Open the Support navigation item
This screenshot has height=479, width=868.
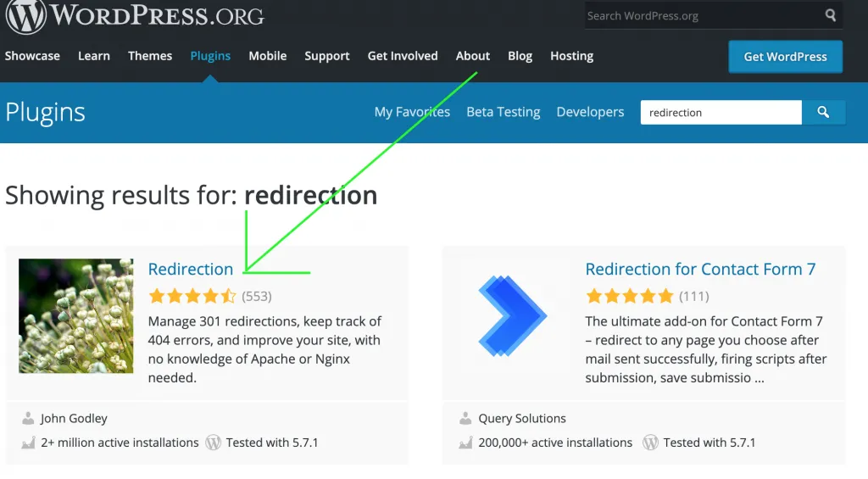pos(327,56)
